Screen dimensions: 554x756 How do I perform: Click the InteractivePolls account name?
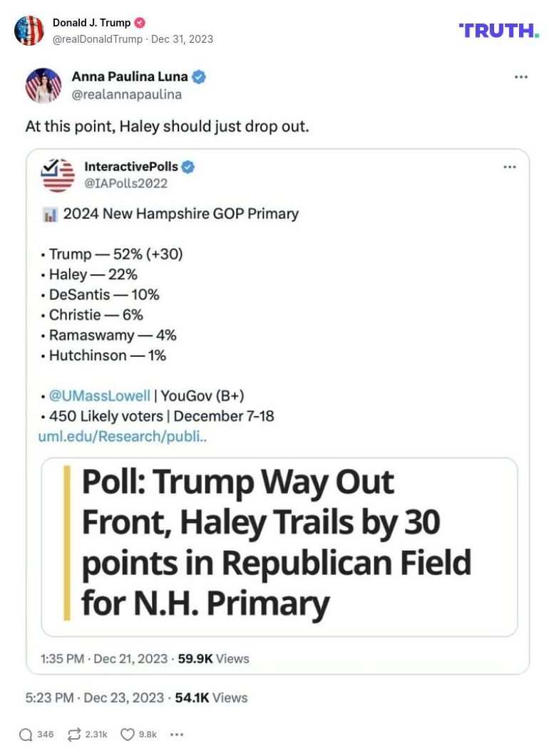click(x=131, y=167)
